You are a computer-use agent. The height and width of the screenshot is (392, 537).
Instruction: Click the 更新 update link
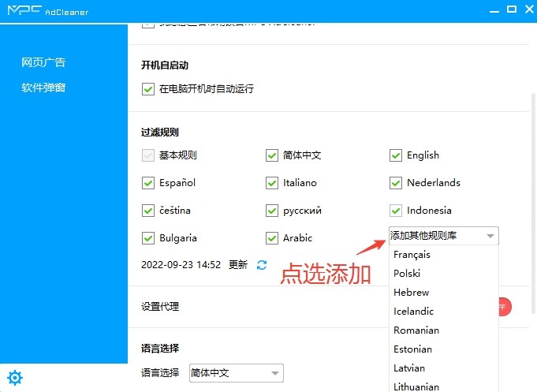(237, 265)
